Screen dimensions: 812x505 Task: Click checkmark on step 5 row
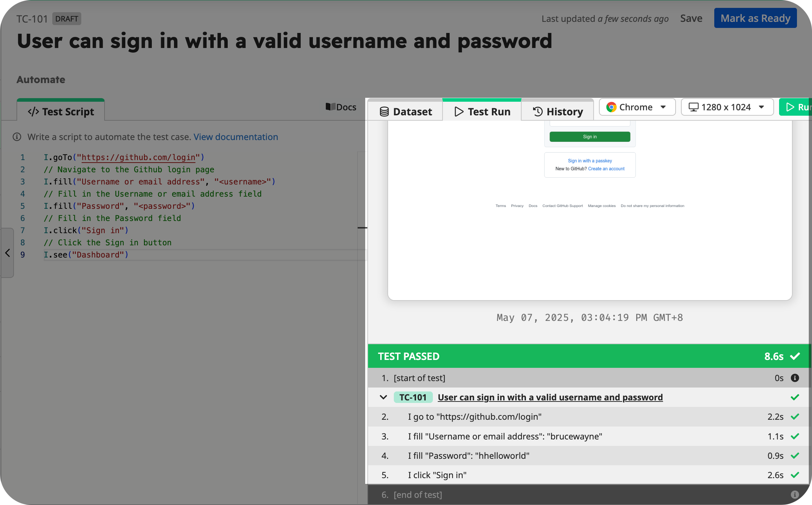[x=795, y=475]
